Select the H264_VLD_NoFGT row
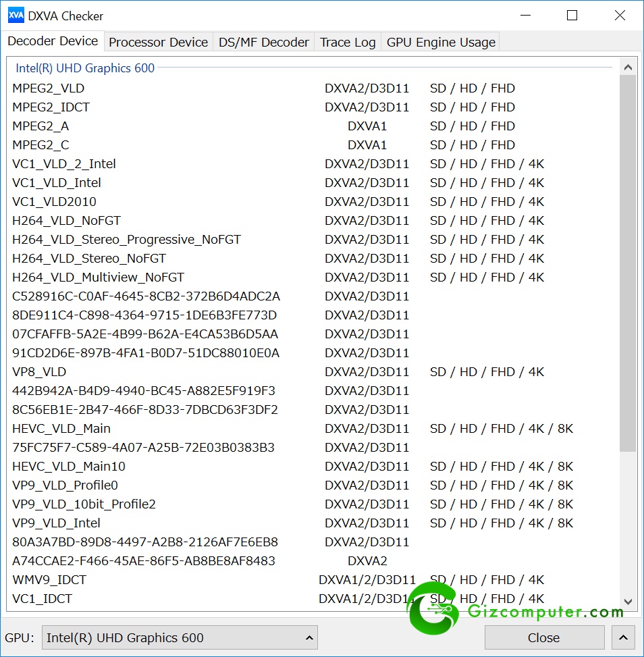This screenshot has width=644, height=657. [312, 220]
